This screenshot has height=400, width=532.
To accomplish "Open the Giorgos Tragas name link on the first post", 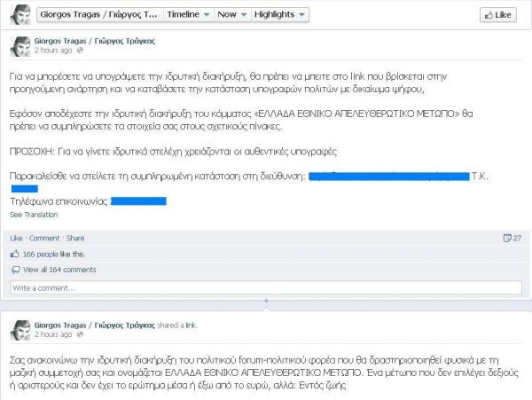I will [x=95, y=41].
